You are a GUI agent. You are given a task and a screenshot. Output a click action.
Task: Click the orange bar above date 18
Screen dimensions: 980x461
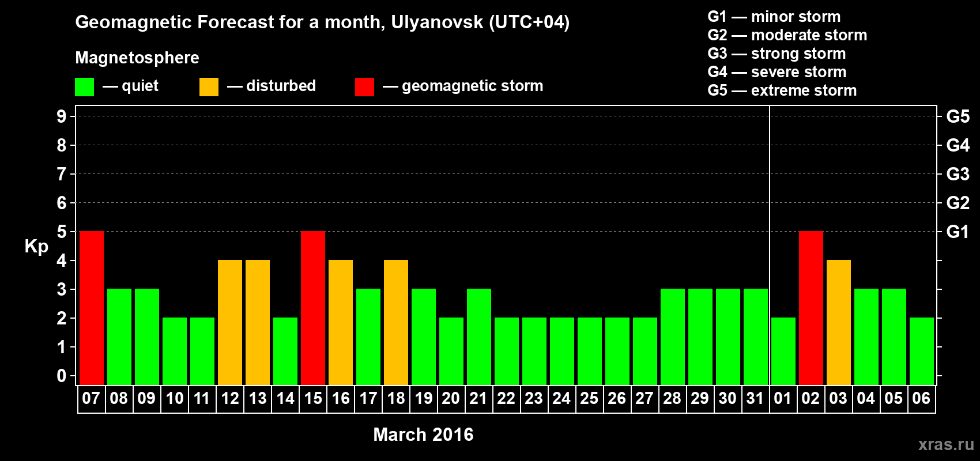396,322
